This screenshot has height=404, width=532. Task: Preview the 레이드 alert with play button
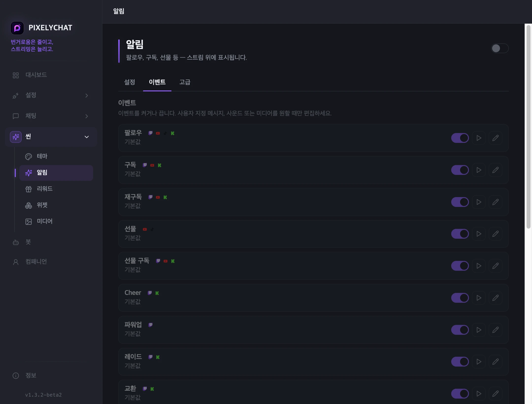point(479,362)
